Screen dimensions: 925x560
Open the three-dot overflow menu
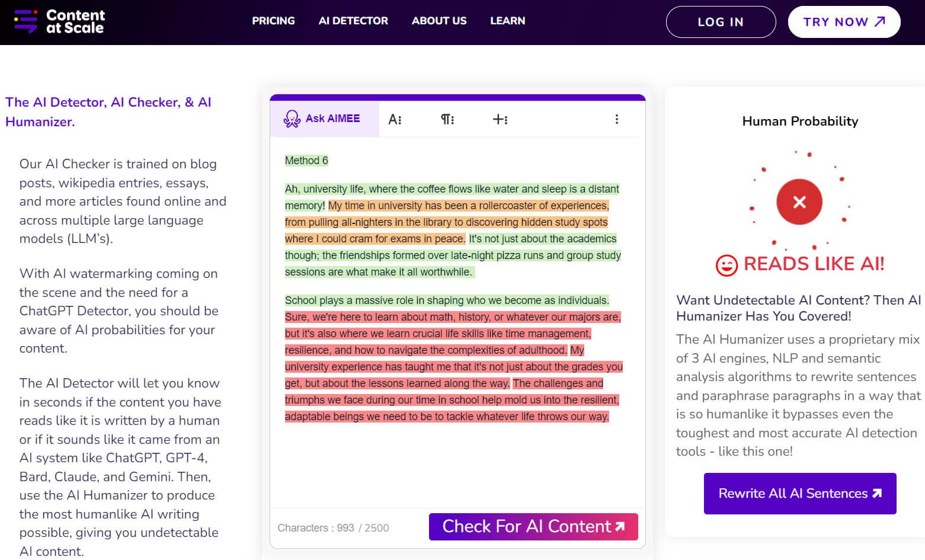[617, 119]
